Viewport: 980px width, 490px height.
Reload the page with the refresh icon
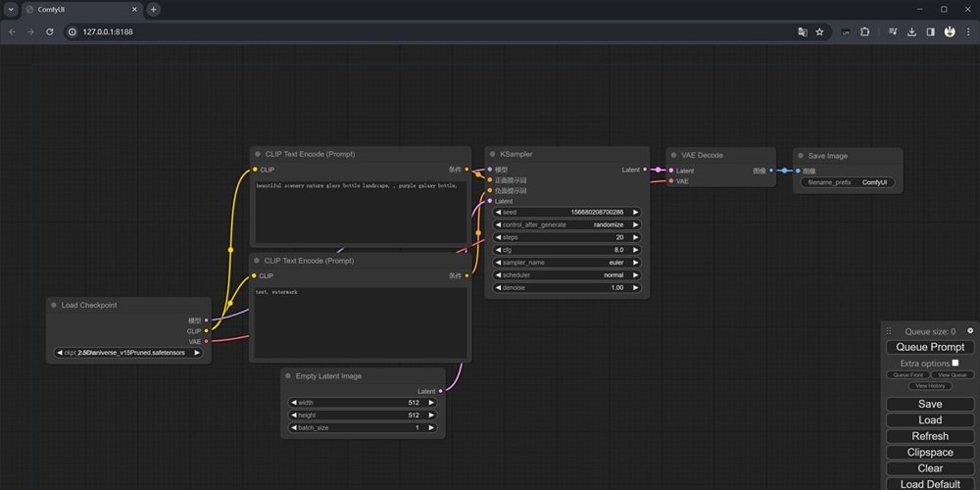click(x=49, y=32)
